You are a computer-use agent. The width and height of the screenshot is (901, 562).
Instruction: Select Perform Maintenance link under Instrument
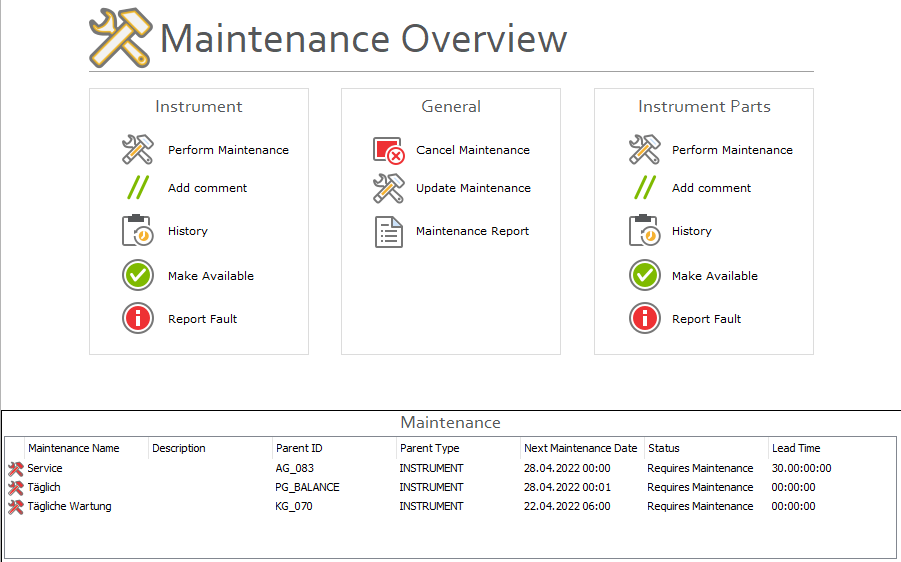click(228, 150)
